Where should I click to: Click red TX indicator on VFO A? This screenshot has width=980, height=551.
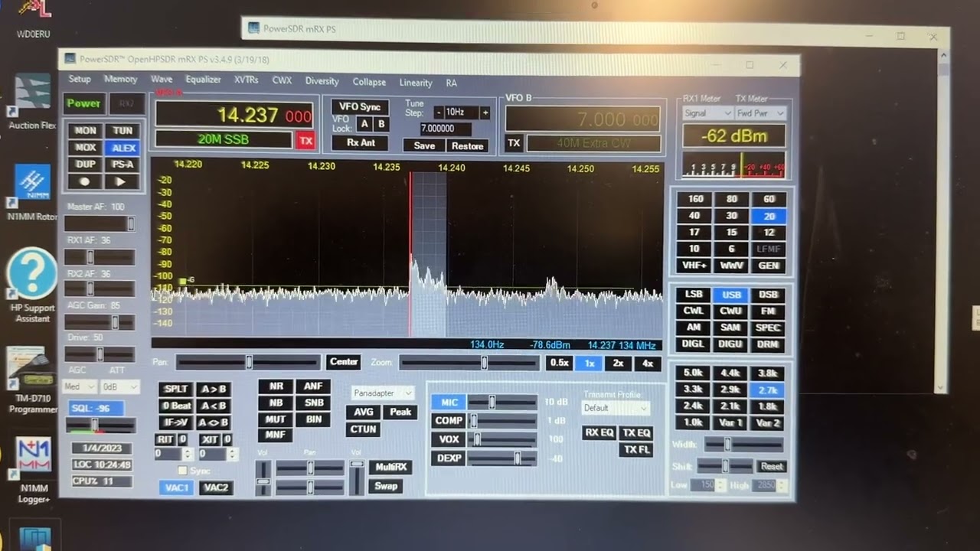[x=305, y=140]
